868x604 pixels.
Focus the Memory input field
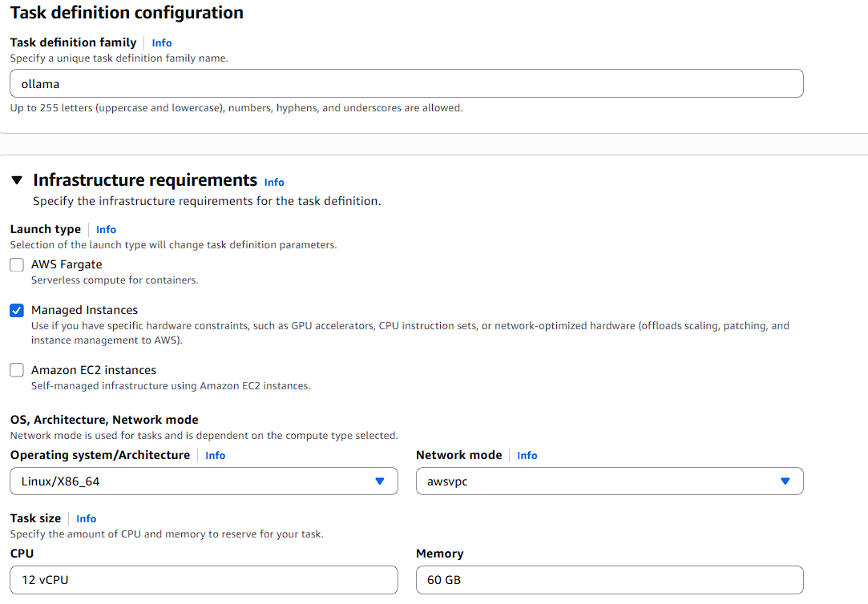pyautogui.click(x=609, y=580)
